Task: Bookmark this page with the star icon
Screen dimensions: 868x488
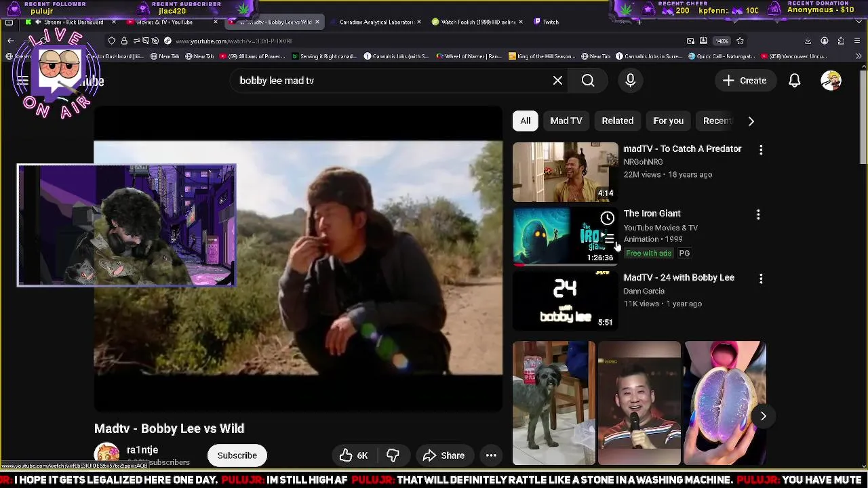Action: pos(740,41)
